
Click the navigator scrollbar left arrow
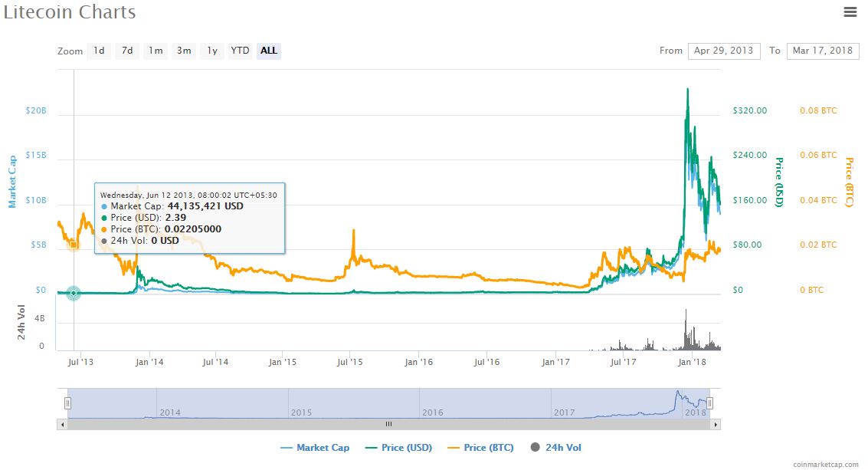coord(63,425)
